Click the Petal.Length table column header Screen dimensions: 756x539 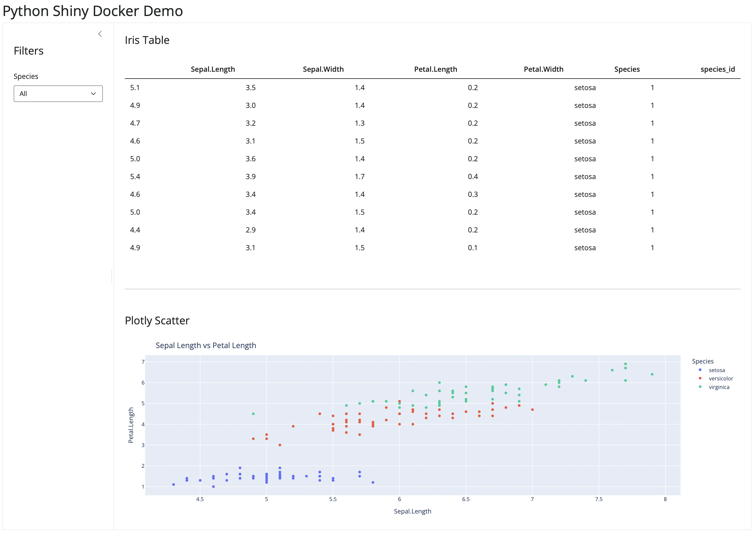[436, 69]
